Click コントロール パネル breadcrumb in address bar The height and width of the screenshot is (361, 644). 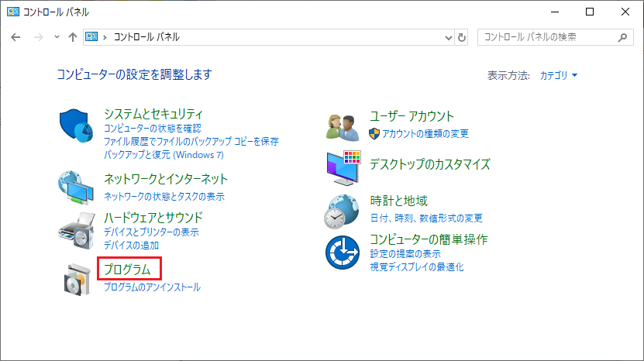tap(146, 37)
